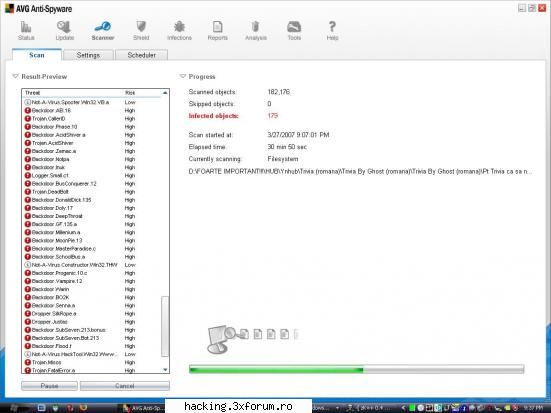Click the scan start time 3/27/2007 9:07:01 PM
551x413 pixels.
[298, 135]
